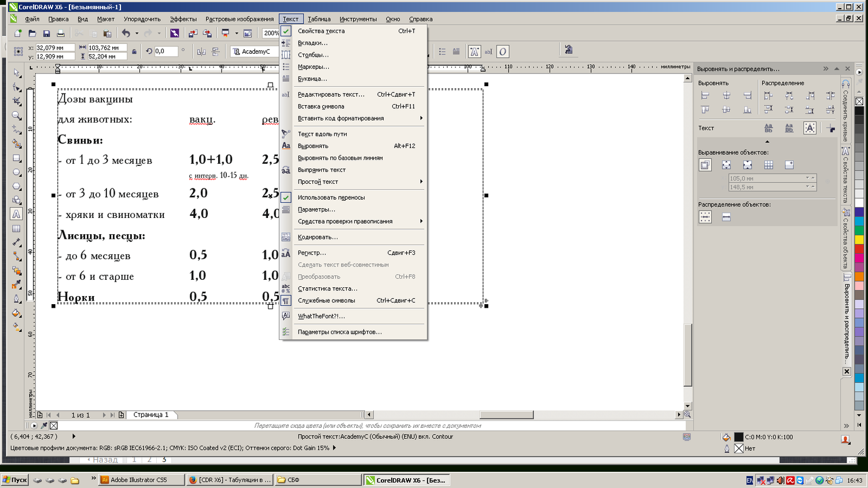
Task: Toggle the 'Использовать переносы' checked option
Action: click(331, 197)
